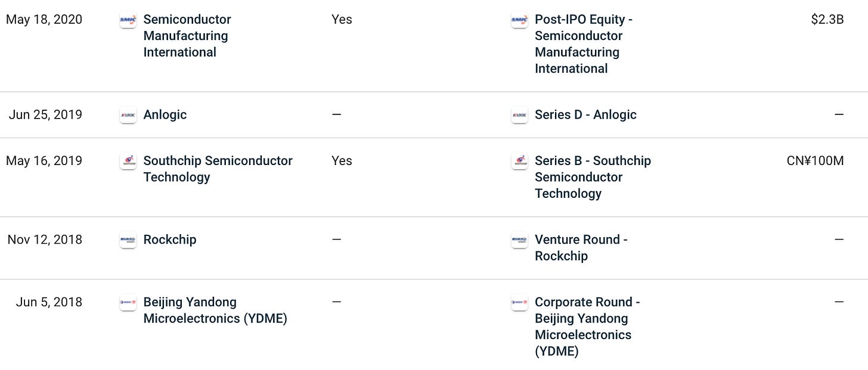Click Anlogic logo next to Series D
Screen dimensions: 868x370
(x=519, y=115)
